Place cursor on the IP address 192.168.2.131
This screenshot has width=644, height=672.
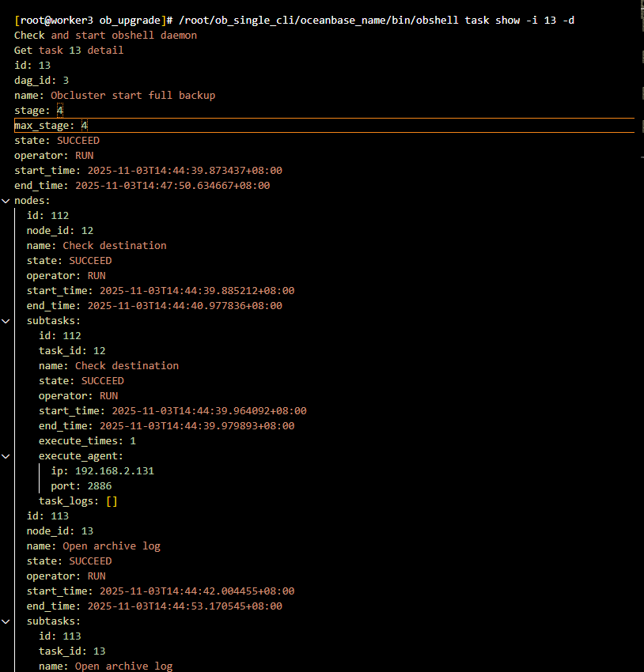click(x=114, y=471)
